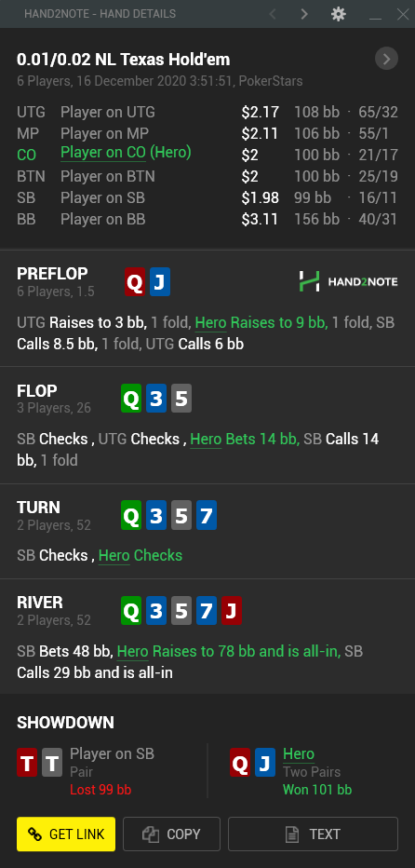
Task: Open settings gear in title bar
Action: click(338, 14)
